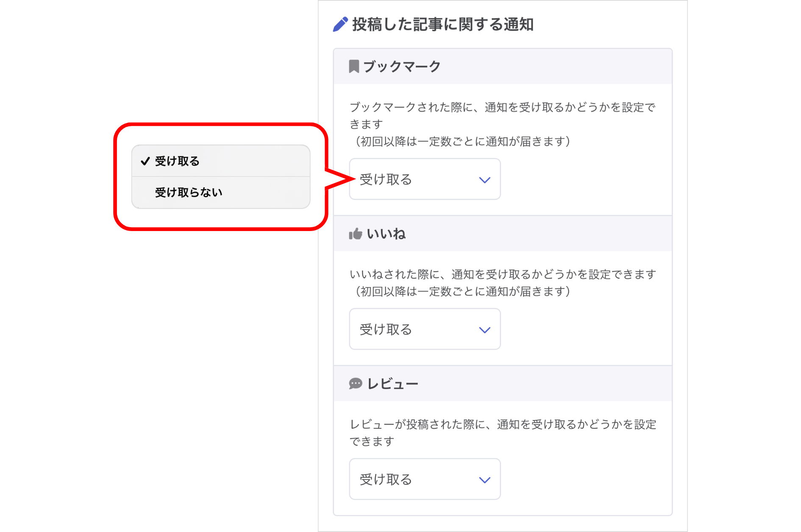801x532 pixels.
Task: Click the 投稿した記事に関する通知 heading
Action: point(442,25)
